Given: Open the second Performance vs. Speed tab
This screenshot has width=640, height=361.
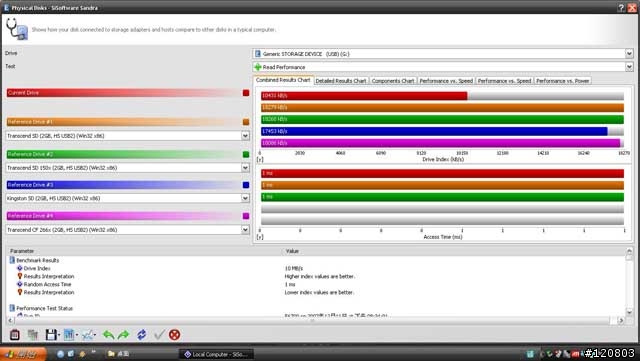Looking at the screenshot, I should coord(504,81).
